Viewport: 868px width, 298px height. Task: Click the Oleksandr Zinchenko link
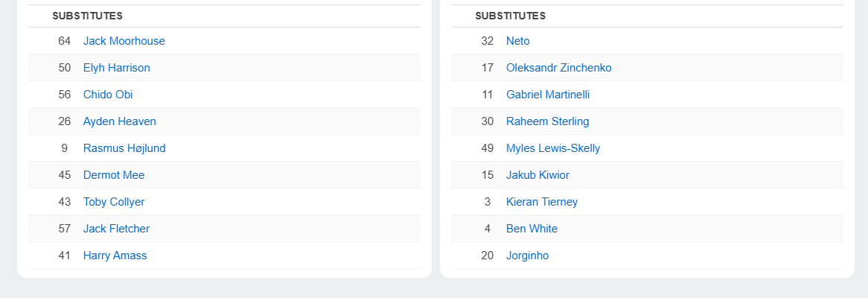pos(558,68)
